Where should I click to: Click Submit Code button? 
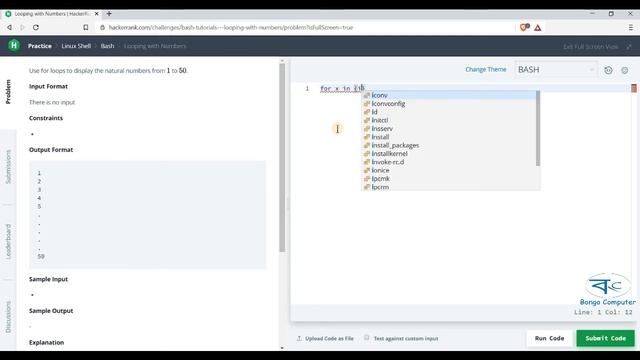606,338
